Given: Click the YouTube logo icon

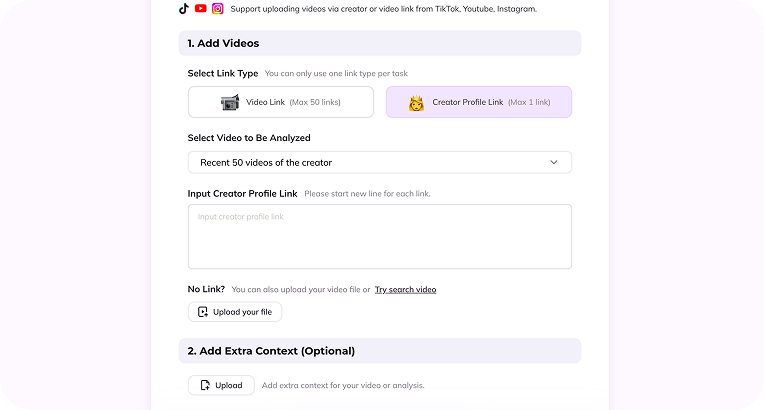Looking at the screenshot, I should pyautogui.click(x=201, y=9).
